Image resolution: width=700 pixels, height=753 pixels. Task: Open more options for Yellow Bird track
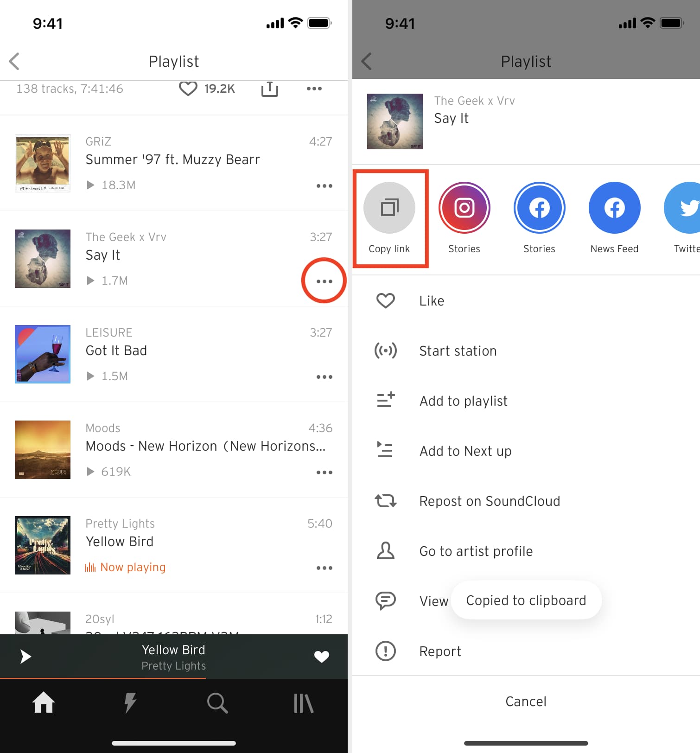click(324, 568)
